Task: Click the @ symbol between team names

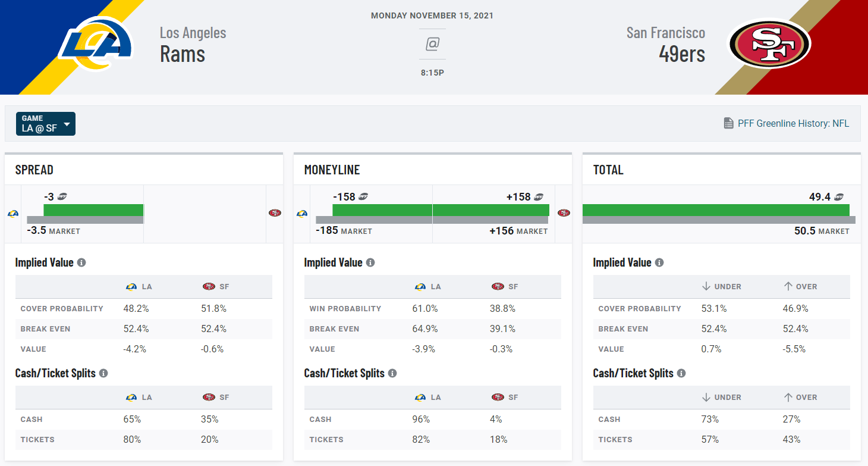Action: click(432, 44)
